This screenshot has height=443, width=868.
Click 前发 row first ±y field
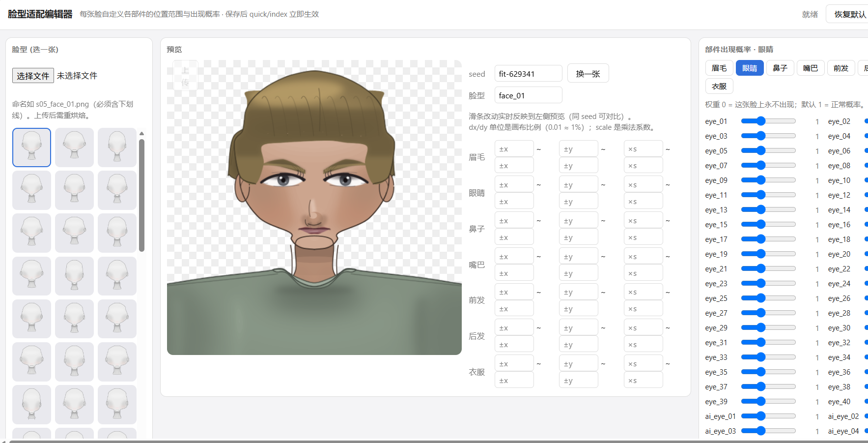(x=579, y=292)
